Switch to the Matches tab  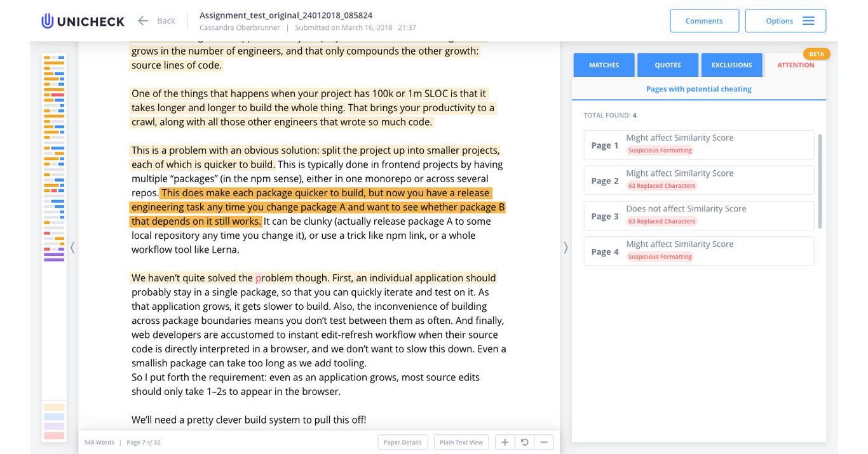604,65
